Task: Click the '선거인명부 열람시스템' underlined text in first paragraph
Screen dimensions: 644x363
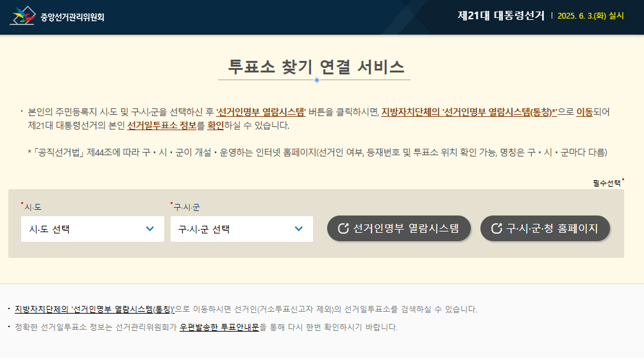Action: point(261,112)
